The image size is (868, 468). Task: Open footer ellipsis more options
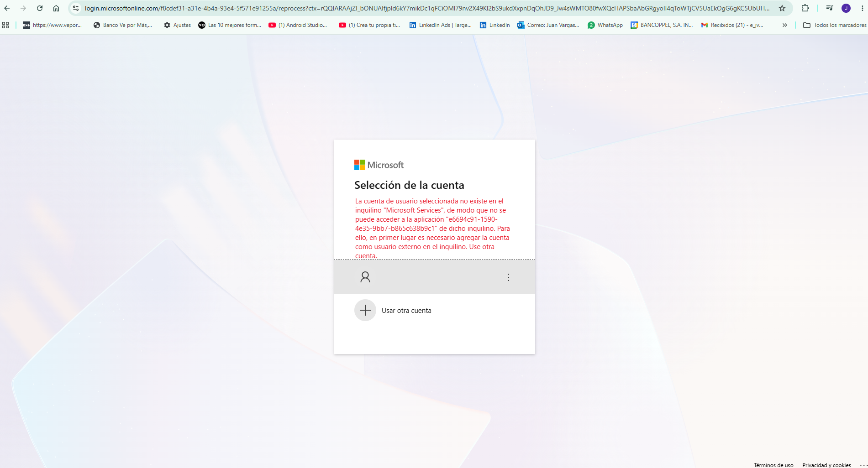[863, 465]
